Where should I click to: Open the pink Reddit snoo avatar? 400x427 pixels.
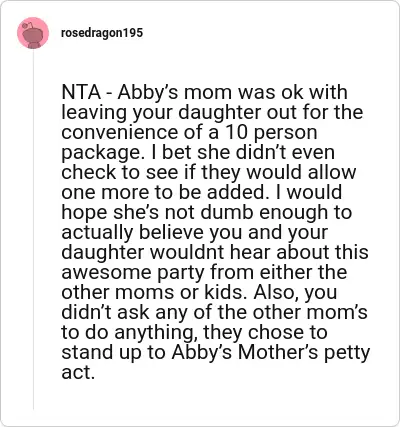(33, 33)
